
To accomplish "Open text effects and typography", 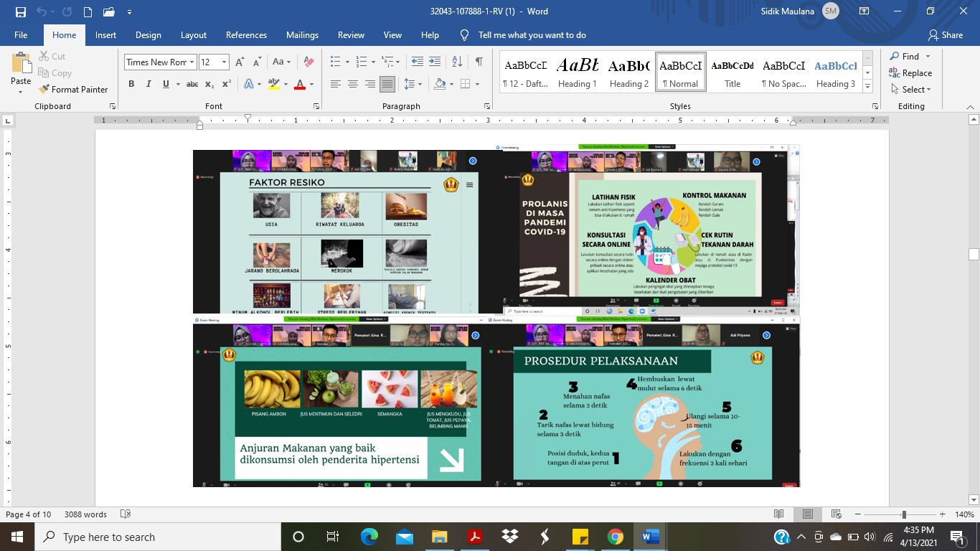I will (248, 84).
